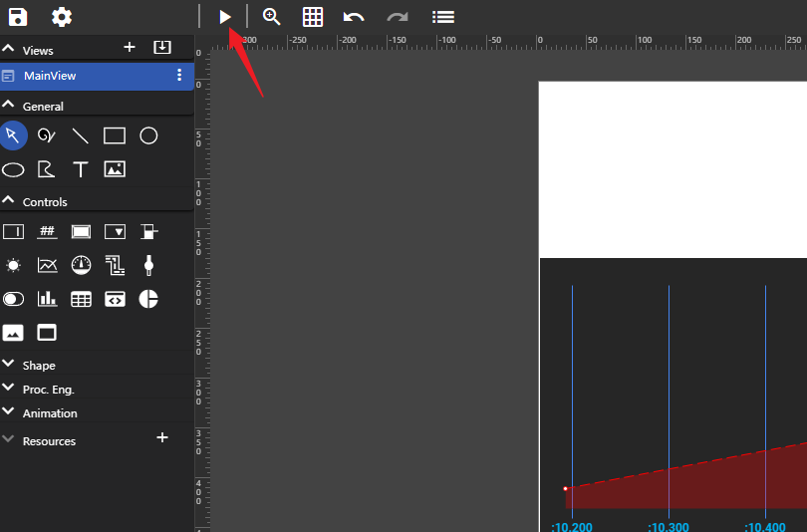Collapse the Views section
The image size is (807, 532).
pyautogui.click(x=8, y=49)
